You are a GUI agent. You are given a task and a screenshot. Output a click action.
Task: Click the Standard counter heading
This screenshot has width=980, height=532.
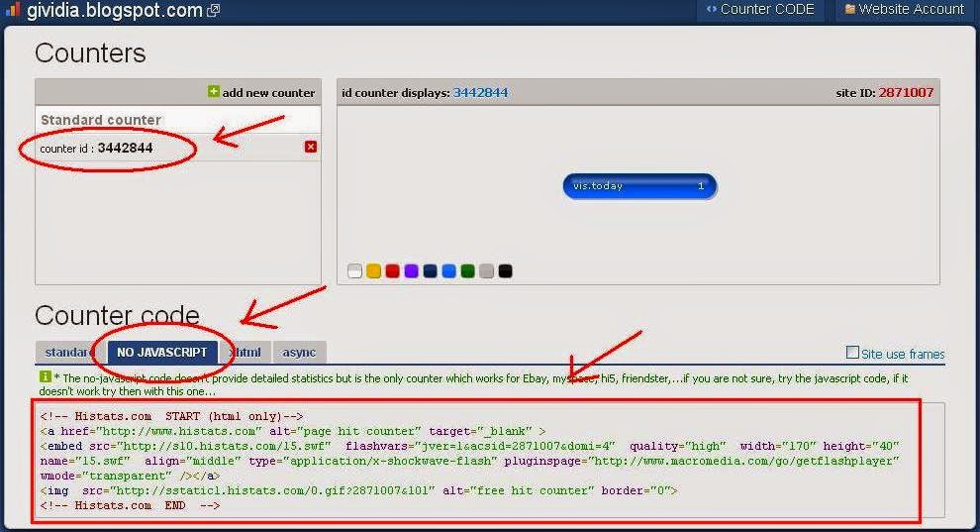[x=101, y=120]
